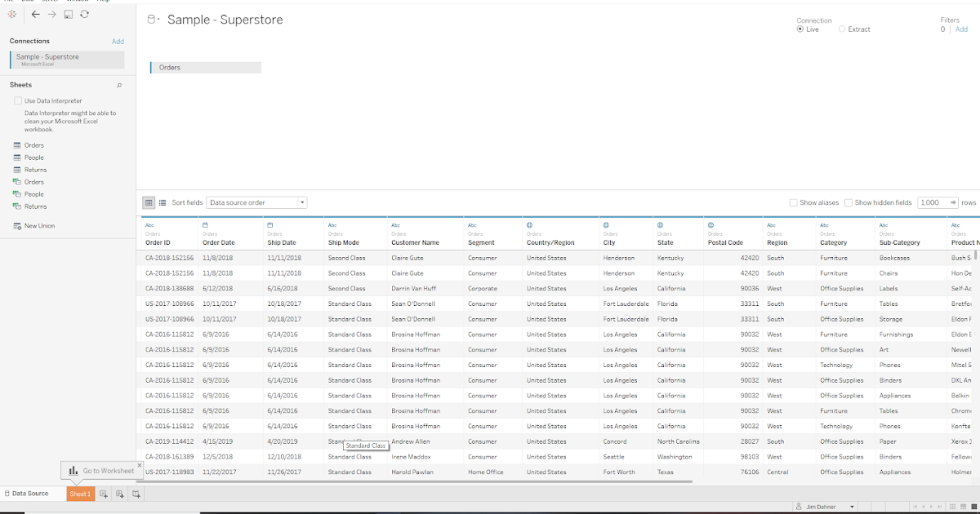Select the Orders named range entry
The image size is (980, 514).
33,182
